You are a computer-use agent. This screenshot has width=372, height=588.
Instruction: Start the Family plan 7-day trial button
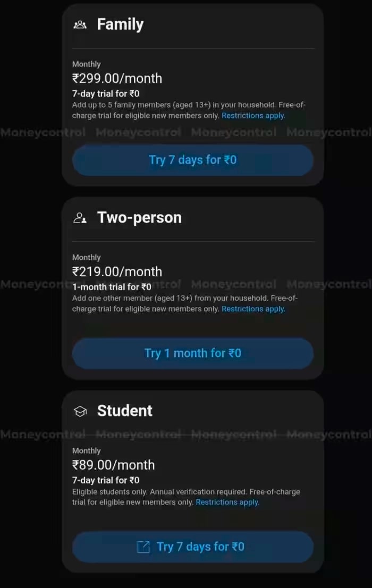pos(193,160)
